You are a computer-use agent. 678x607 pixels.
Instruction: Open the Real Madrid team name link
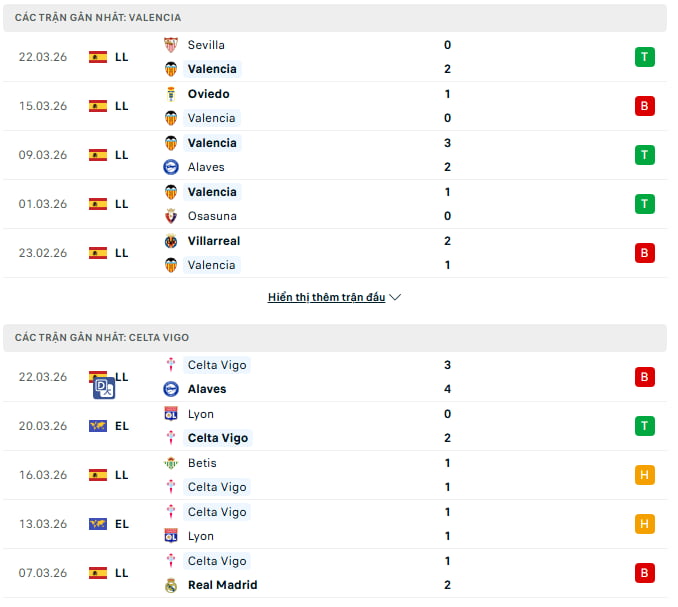[222, 585]
